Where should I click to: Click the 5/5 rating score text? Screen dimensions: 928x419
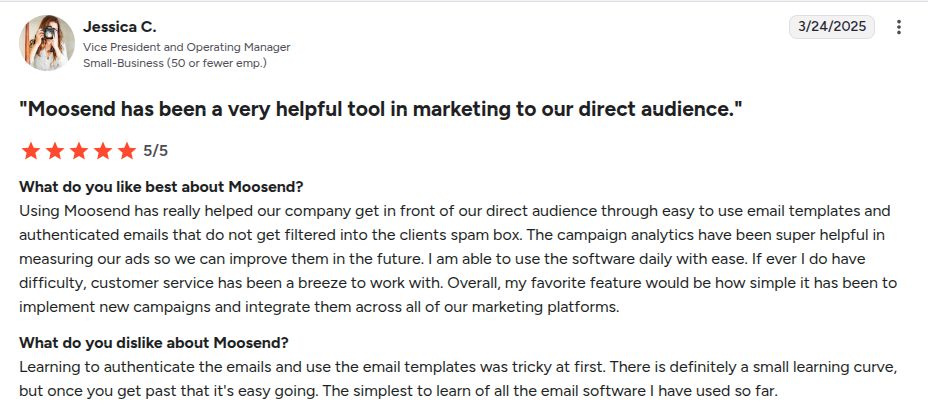[156, 151]
